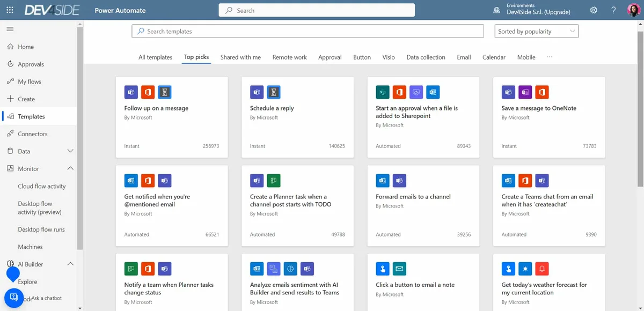Open Machines under Monitor
The width and height of the screenshot is (644, 311).
pyautogui.click(x=30, y=247)
